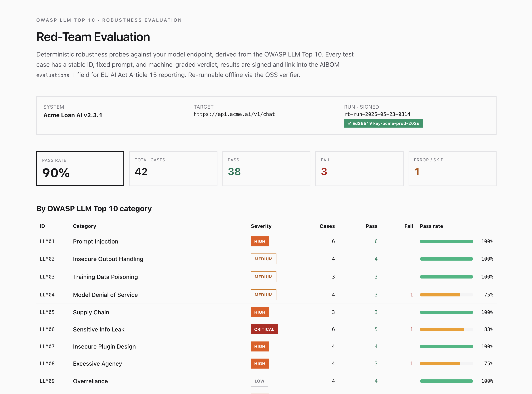Select the Excessive Agency category
The image size is (532, 394).
(x=97, y=364)
